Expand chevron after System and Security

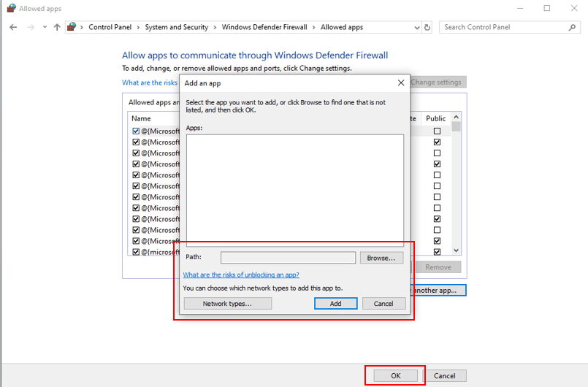coord(215,27)
